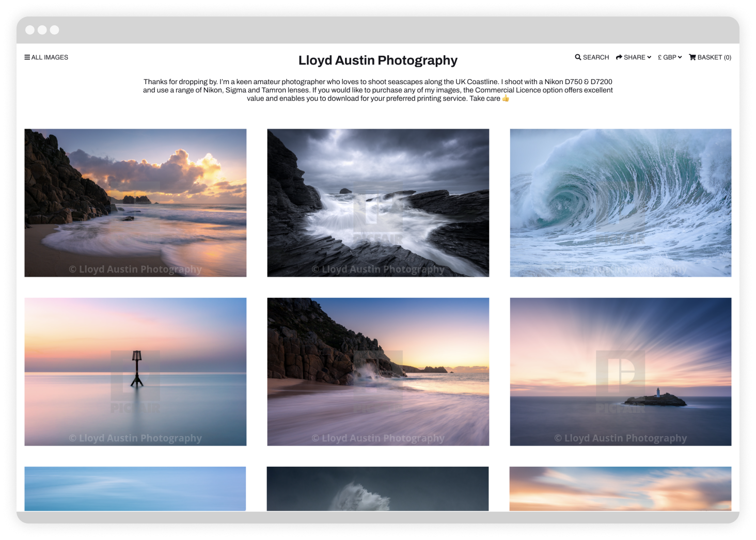Open the sunset beach photo with rocky cliffs
The width and height of the screenshot is (756, 540).
point(135,202)
